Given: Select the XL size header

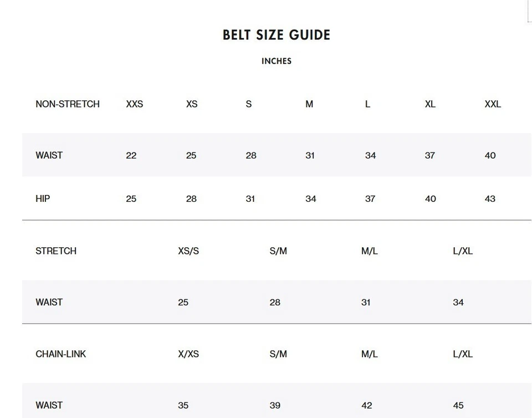Looking at the screenshot, I should tap(430, 104).
